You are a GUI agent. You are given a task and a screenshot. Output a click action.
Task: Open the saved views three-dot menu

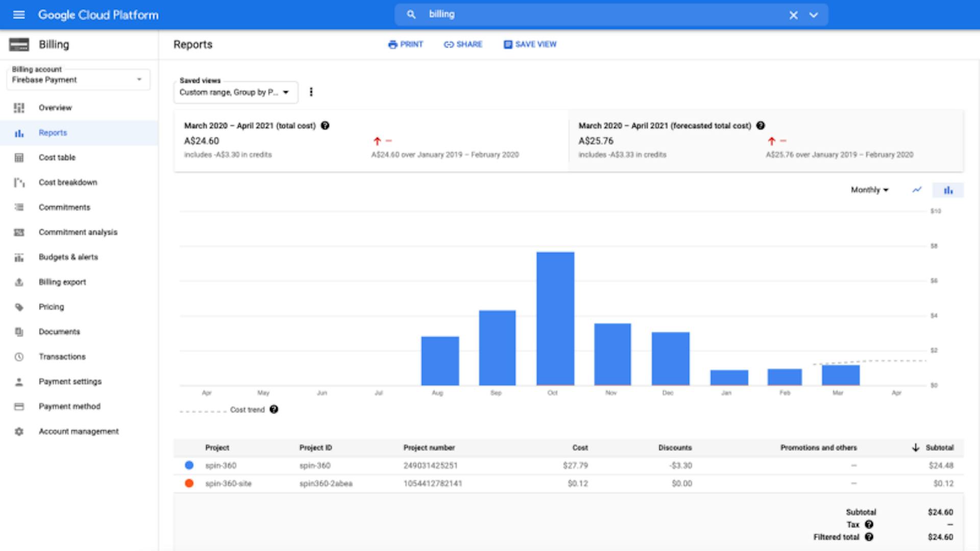311,92
